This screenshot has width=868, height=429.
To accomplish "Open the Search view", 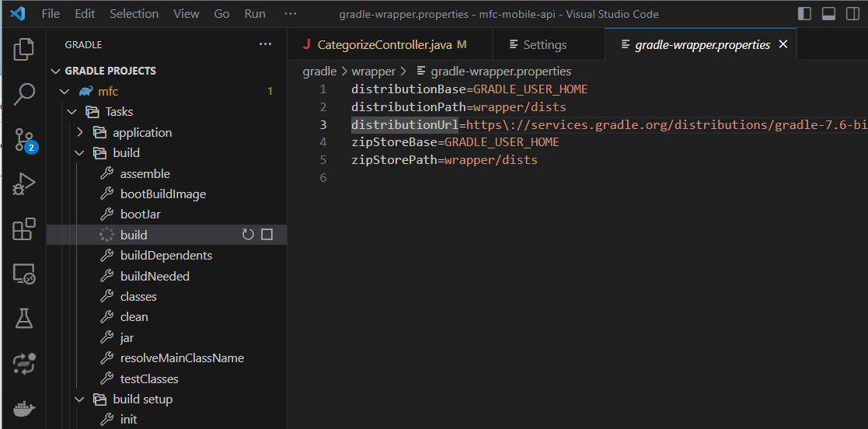I will click(x=23, y=93).
